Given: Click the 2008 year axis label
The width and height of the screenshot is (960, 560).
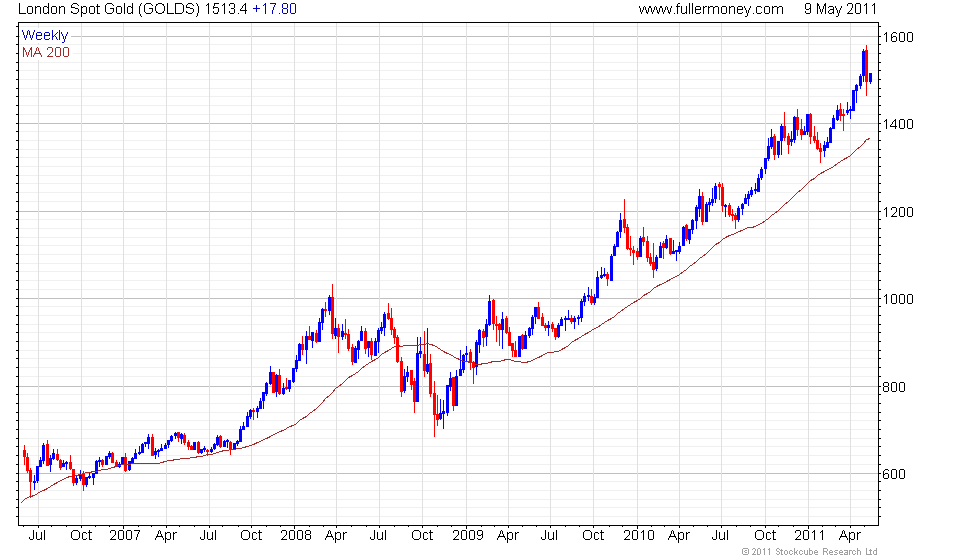Looking at the screenshot, I should click(296, 536).
